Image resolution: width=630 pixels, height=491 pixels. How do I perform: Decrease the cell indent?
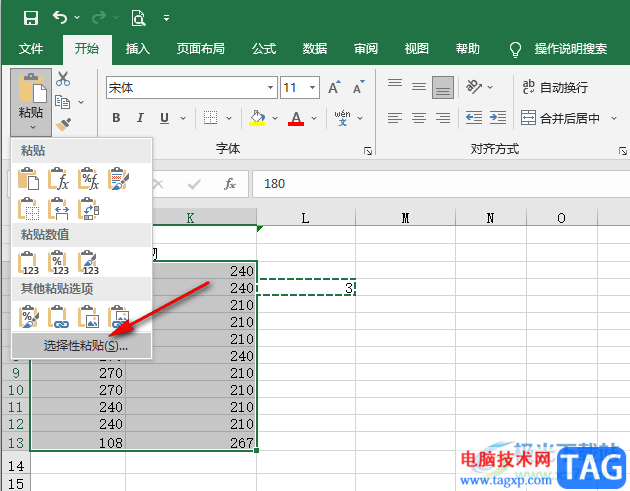(x=474, y=118)
